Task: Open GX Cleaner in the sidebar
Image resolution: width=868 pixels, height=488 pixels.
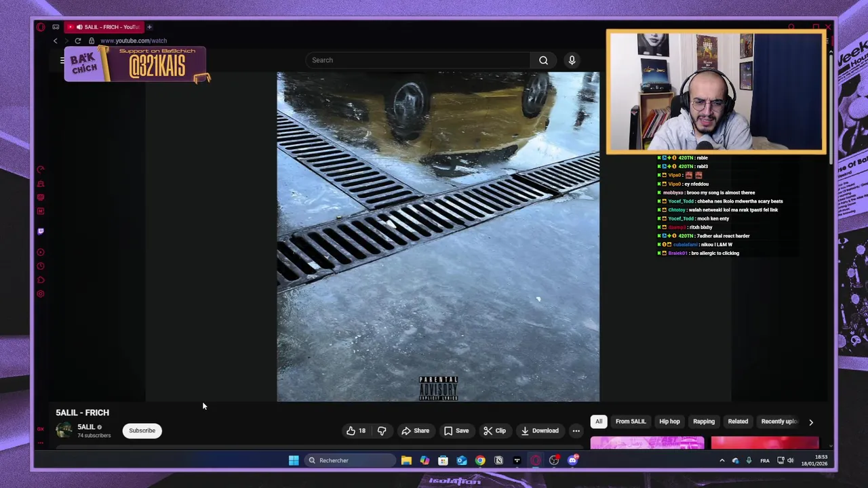Action: point(41,184)
